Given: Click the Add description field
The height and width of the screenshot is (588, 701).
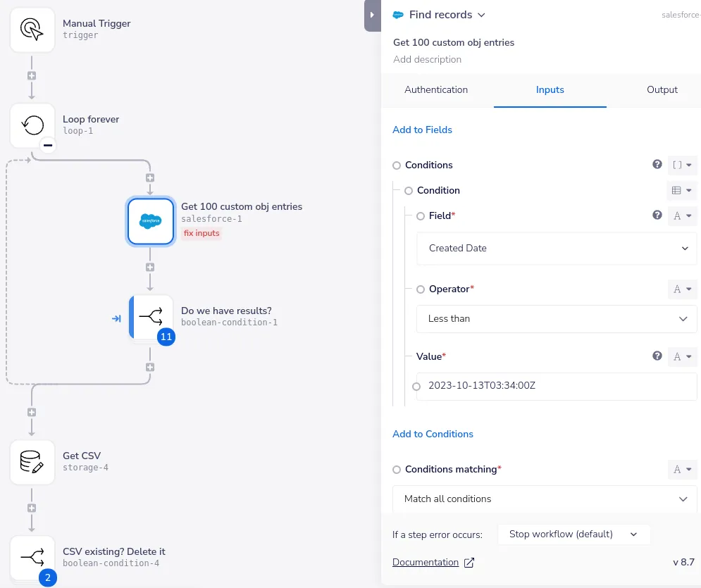Looking at the screenshot, I should point(428,59).
